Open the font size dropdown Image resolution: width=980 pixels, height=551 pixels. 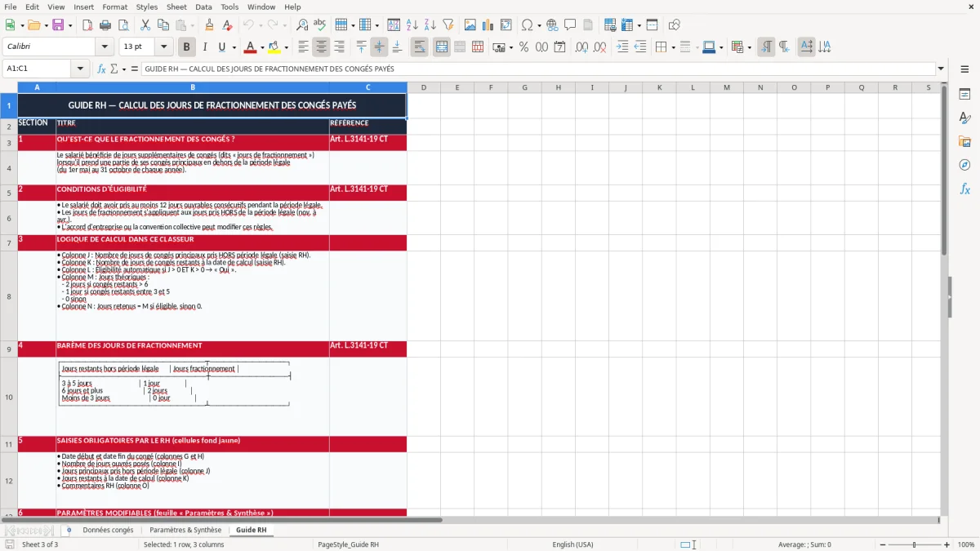(x=163, y=47)
